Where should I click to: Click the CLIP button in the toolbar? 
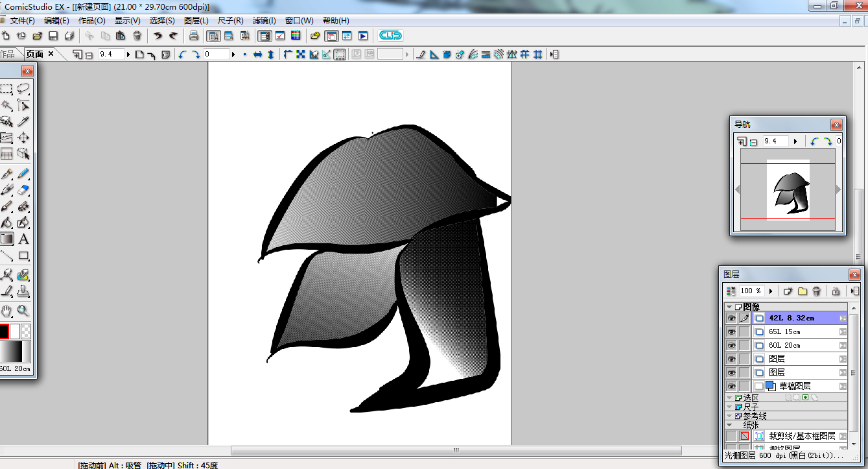(390, 36)
